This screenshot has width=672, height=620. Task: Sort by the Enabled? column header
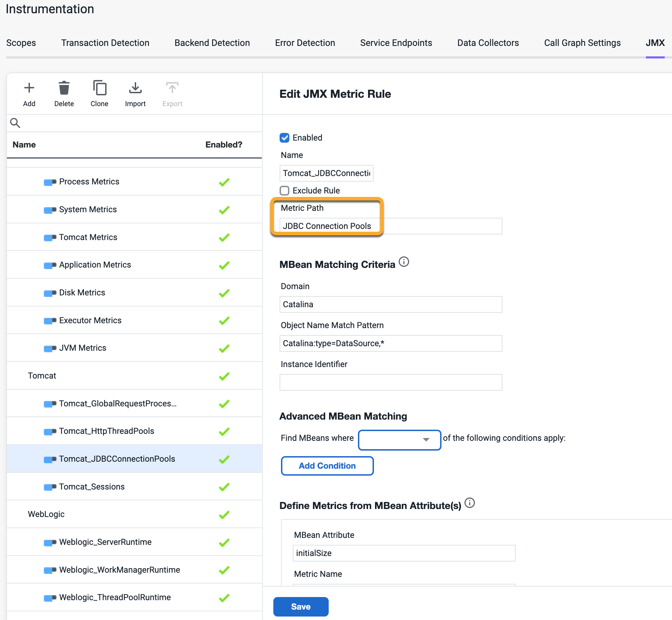pos(224,145)
